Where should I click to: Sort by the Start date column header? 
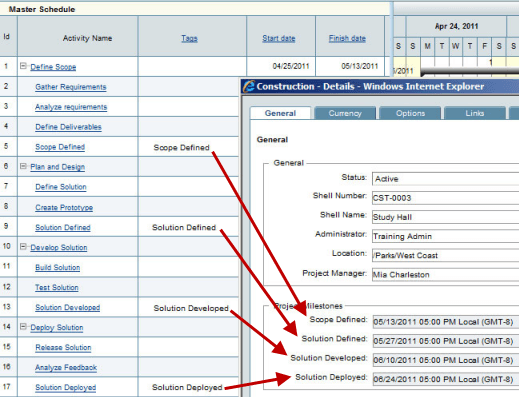coord(279,39)
